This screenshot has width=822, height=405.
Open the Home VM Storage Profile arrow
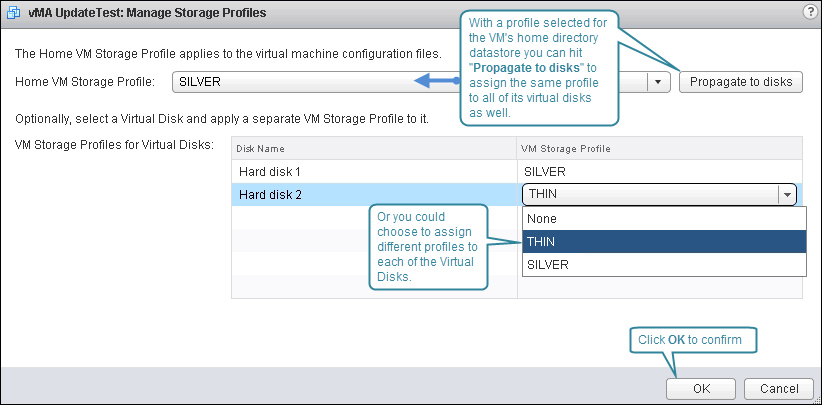659,82
